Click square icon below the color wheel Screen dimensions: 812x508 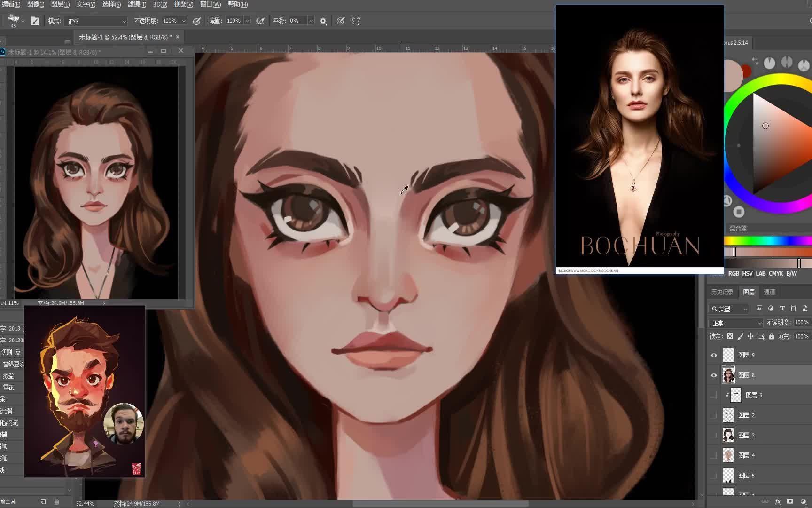739,212
